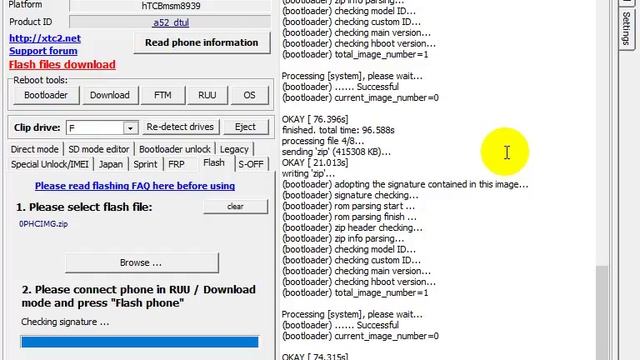Image resolution: width=640 pixels, height=360 pixels.
Task: Reboot phone into FTM mode
Action: tap(162, 95)
